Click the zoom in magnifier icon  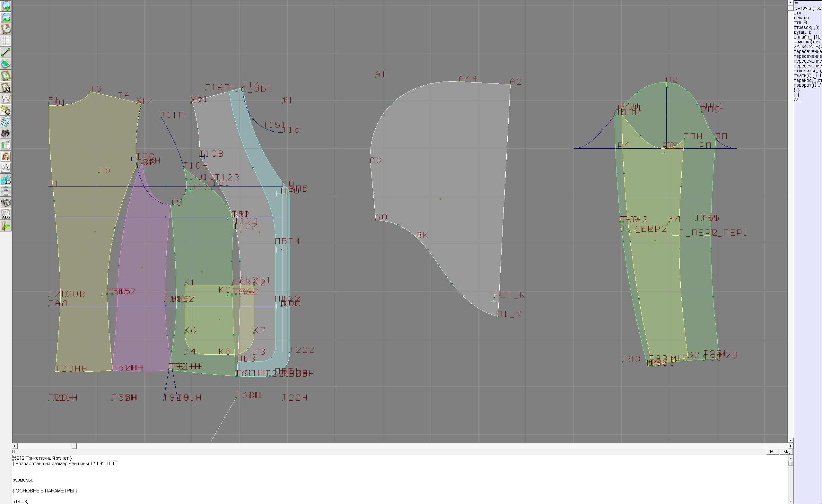pyautogui.click(x=6, y=6)
